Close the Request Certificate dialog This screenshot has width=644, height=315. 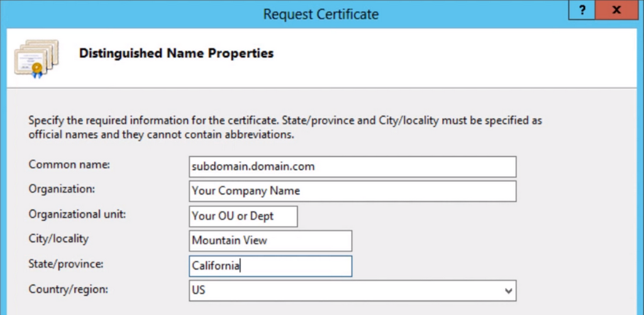(618, 11)
